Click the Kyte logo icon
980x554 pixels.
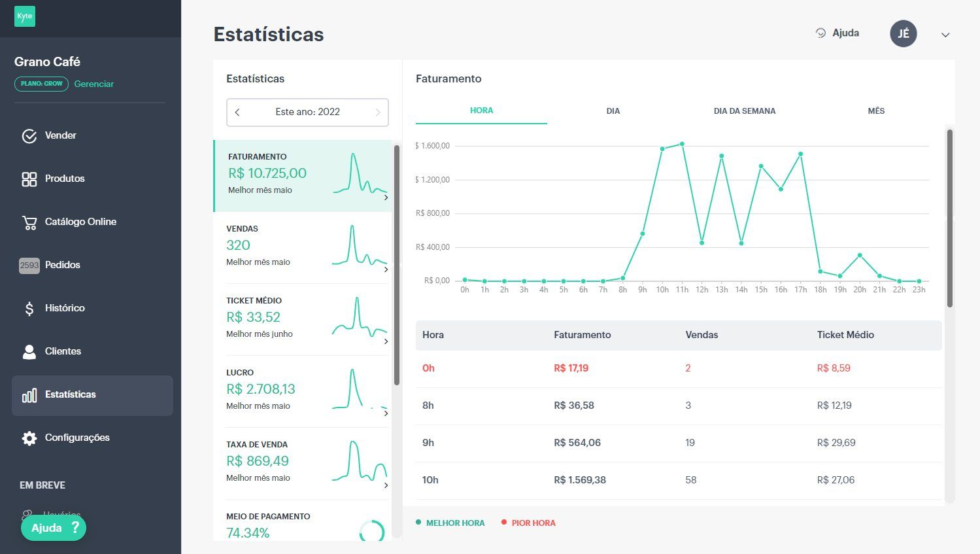(x=25, y=16)
